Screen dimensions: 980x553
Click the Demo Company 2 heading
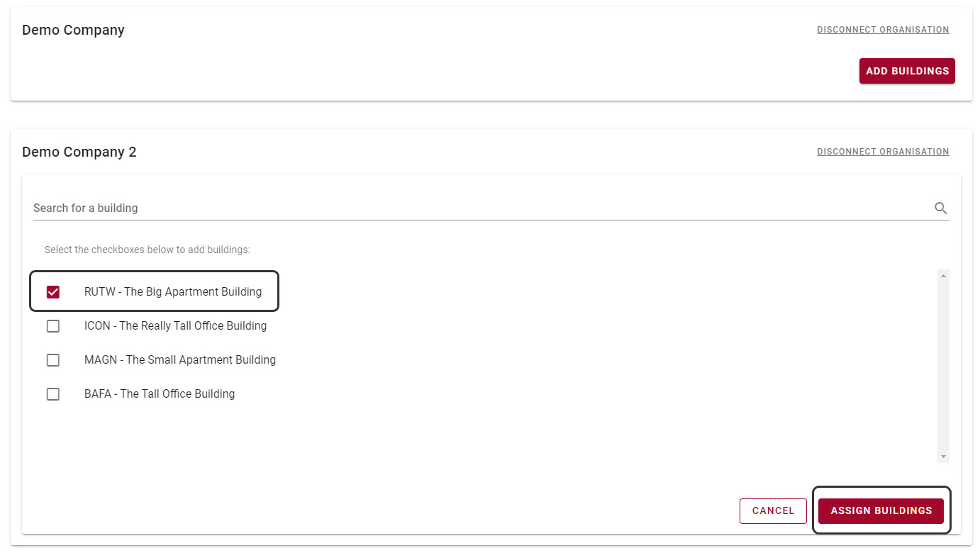(79, 152)
